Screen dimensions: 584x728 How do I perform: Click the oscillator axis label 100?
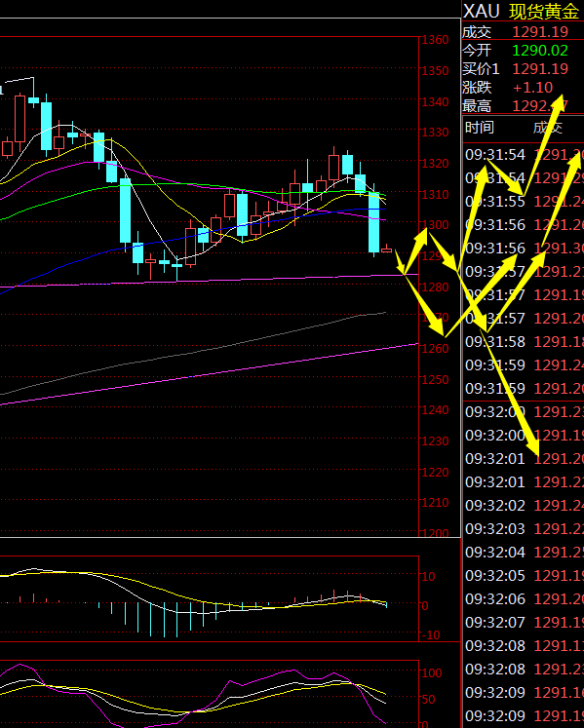coord(432,672)
